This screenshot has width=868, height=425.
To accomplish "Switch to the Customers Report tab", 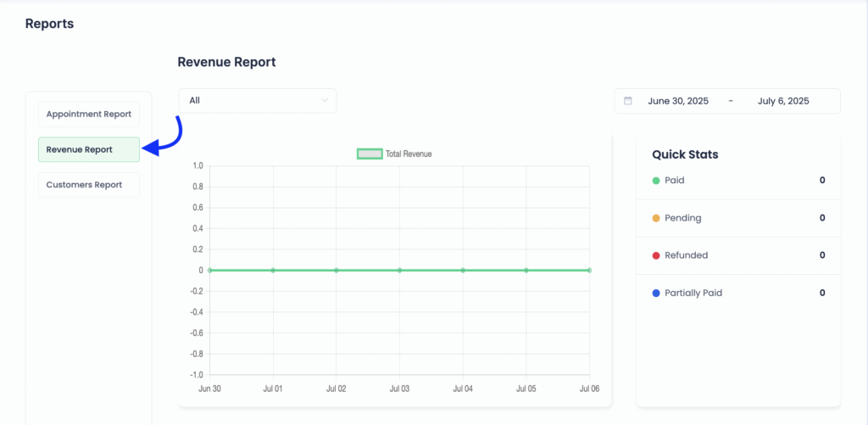I will coord(88,185).
